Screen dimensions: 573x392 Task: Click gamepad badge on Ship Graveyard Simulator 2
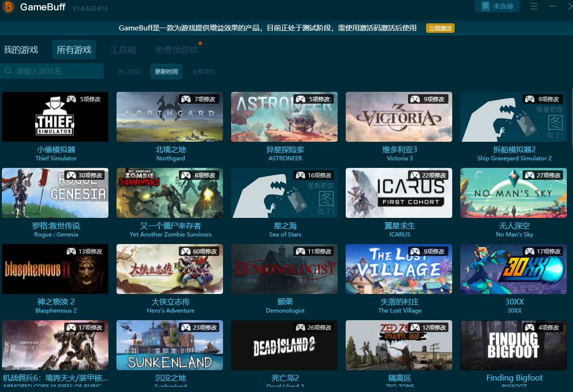(530, 99)
